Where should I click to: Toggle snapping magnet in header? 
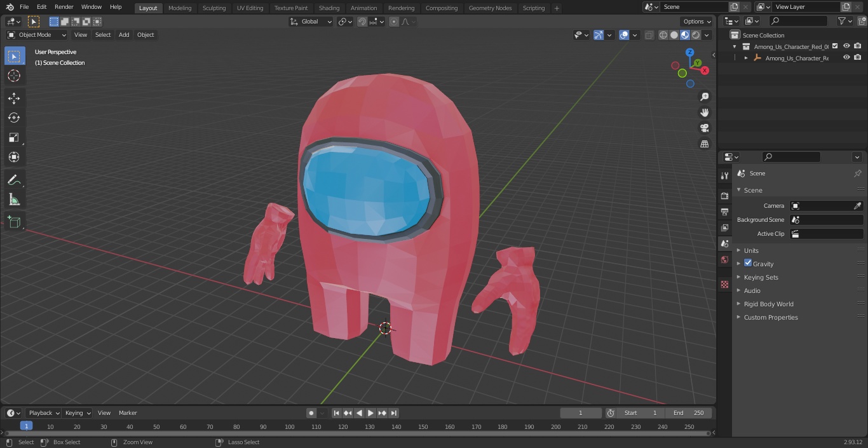coord(362,22)
